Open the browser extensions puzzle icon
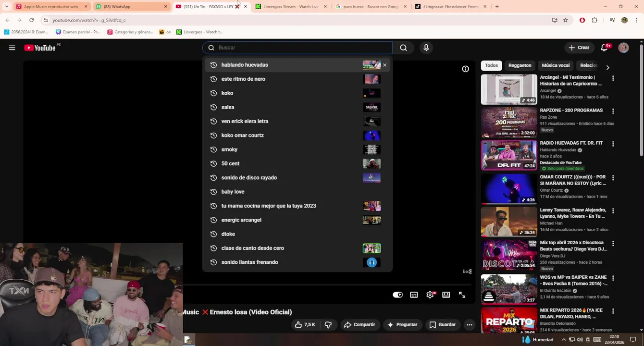 (594, 20)
